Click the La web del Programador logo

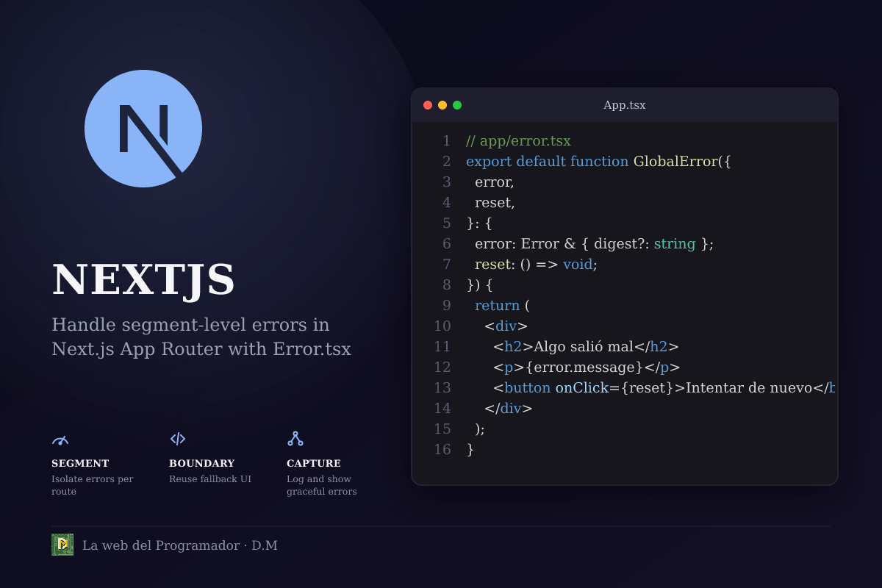pyautogui.click(x=62, y=545)
